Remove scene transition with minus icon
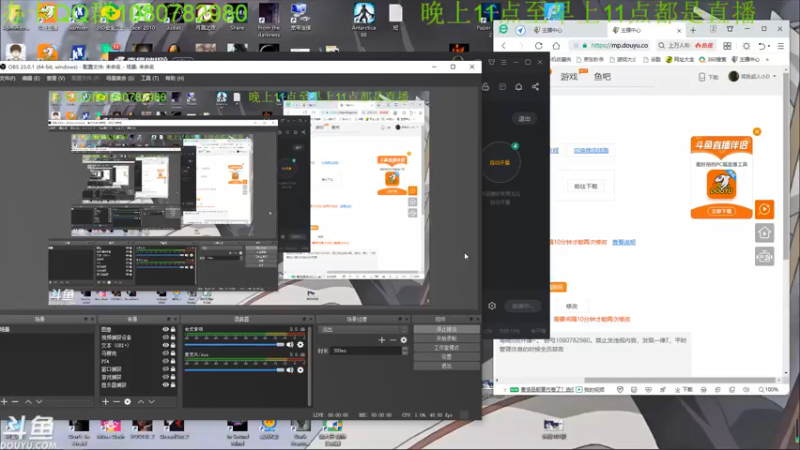Image resolution: width=800 pixels, height=450 pixels. click(x=393, y=340)
